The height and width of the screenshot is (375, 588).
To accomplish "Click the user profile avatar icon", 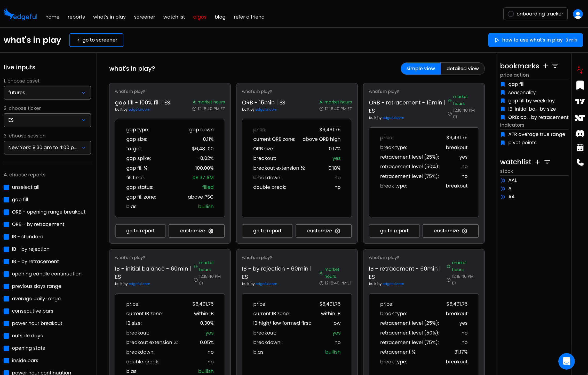I will 578,14.
